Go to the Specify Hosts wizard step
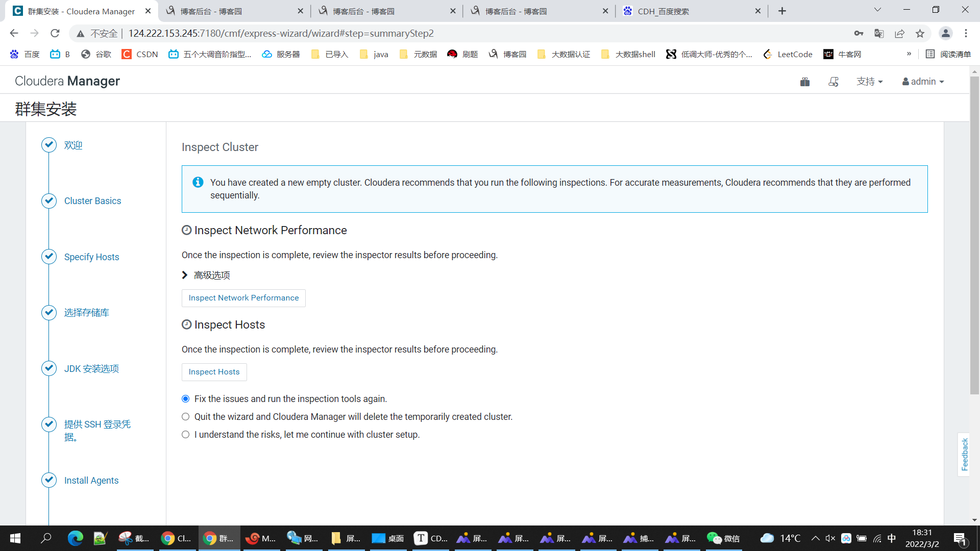The image size is (980, 551). pos(91,257)
